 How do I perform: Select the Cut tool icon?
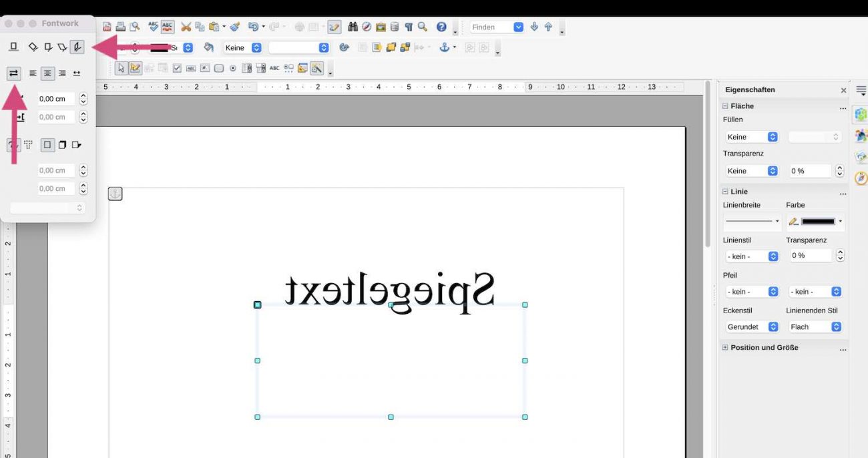[x=187, y=27]
